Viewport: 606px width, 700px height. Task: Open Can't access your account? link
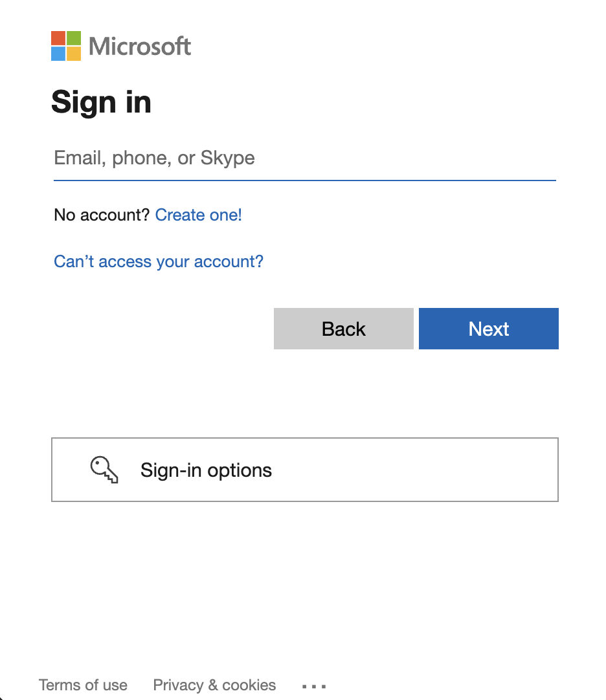coord(159,261)
